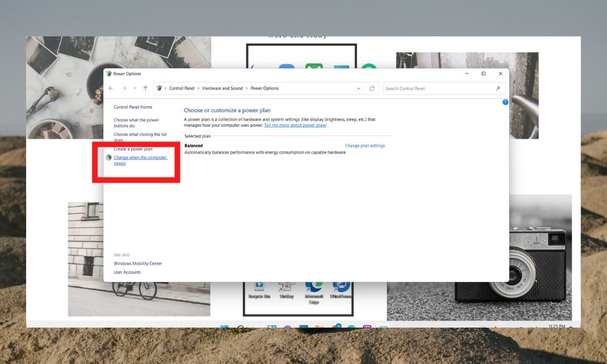
Task: Refresh the page with the refresh icon
Action: coord(371,88)
